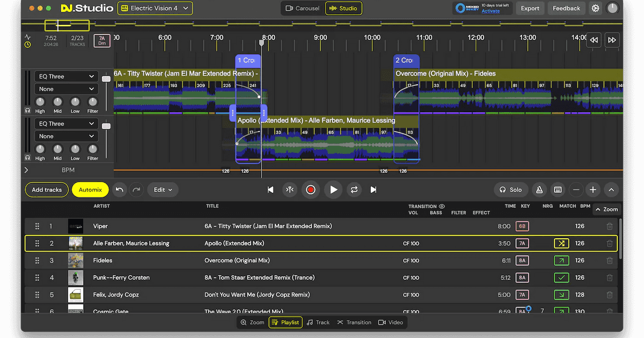This screenshot has width=644, height=338.
Task: Collapse the panel using the up-chevron icon
Action: 611,189
